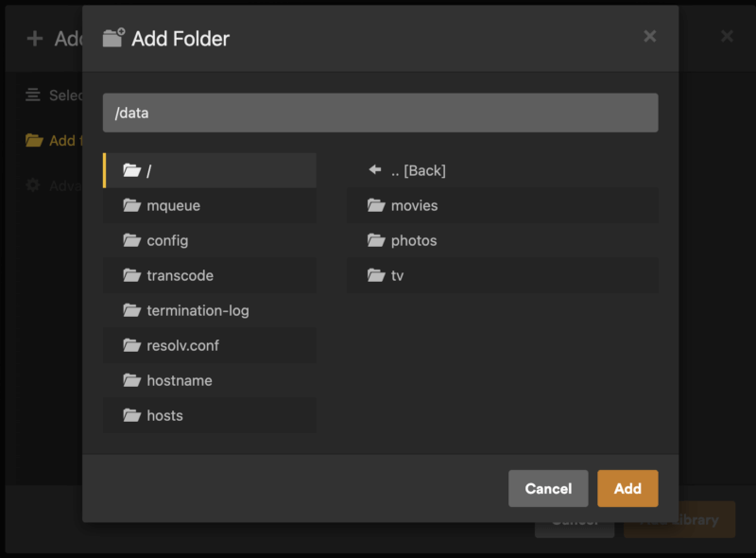Click the tv folder icon
The image size is (756, 558).
pyautogui.click(x=376, y=275)
